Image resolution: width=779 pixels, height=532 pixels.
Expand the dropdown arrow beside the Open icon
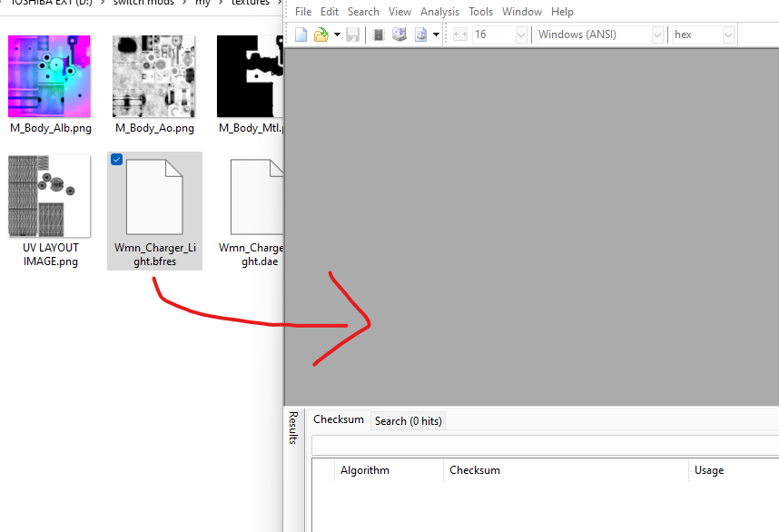[335, 34]
